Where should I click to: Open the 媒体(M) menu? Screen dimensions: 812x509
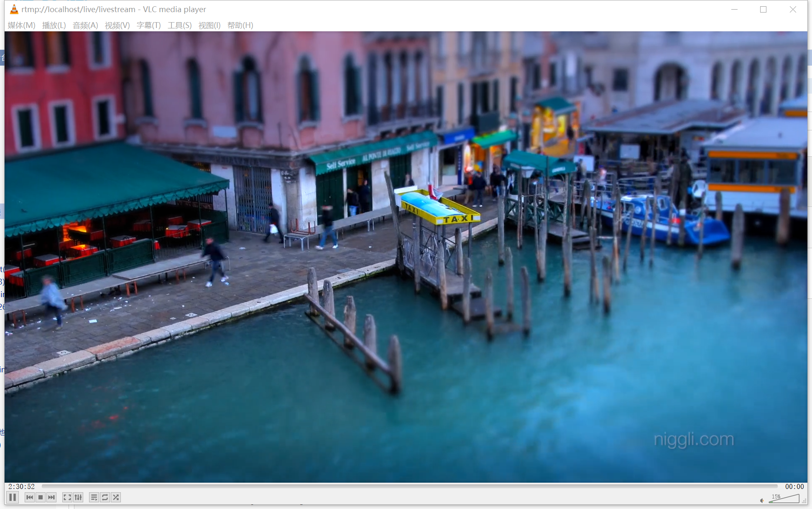[21, 25]
